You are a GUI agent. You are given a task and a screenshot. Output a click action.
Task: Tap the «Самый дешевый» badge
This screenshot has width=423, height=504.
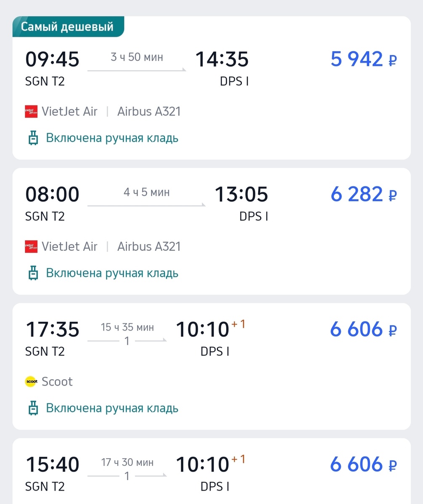coord(68,27)
